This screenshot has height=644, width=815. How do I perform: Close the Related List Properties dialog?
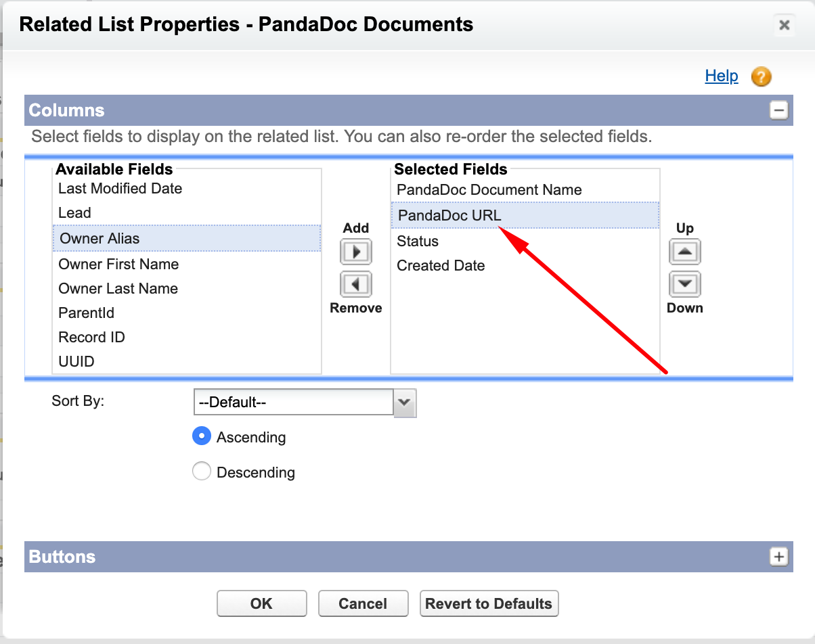click(784, 26)
